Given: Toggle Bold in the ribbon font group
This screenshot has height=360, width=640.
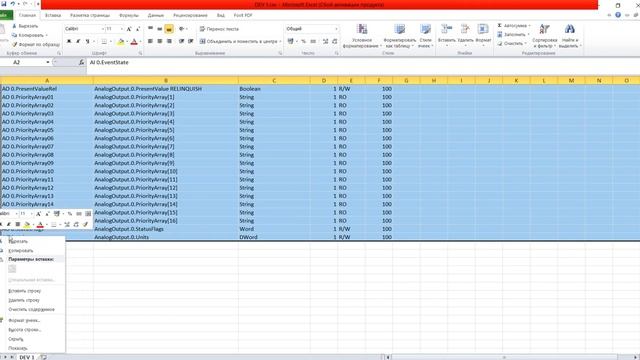Looking at the screenshot, I should (69, 41).
